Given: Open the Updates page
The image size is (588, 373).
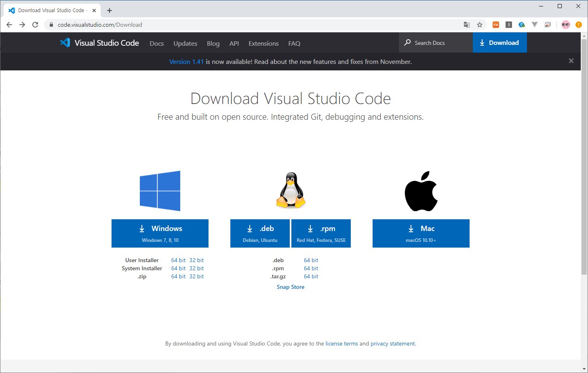Looking at the screenshot, I should pos(185,43).
